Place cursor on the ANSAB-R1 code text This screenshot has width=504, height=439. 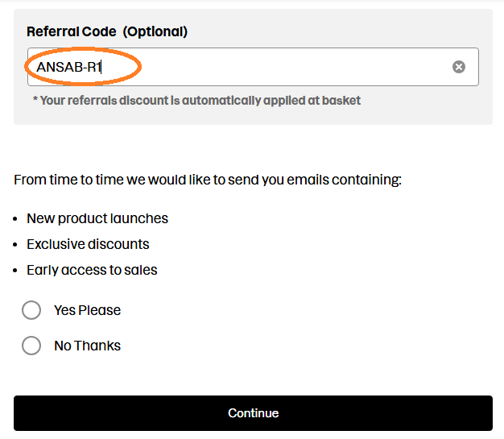pos(68,67)
